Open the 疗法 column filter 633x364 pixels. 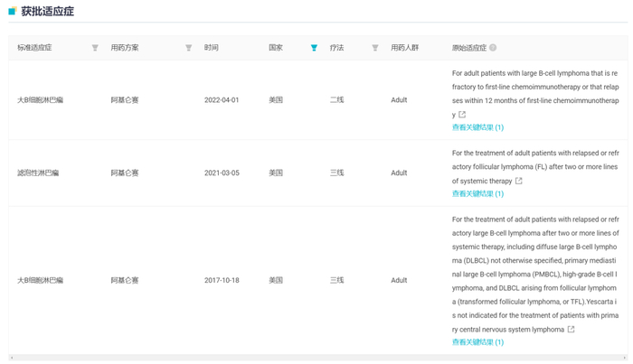pyautogui.click(x=374, y=48)
